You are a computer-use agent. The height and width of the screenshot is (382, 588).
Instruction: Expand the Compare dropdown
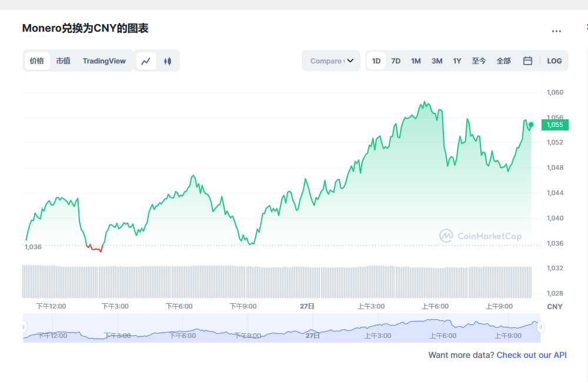click(331, 61)
